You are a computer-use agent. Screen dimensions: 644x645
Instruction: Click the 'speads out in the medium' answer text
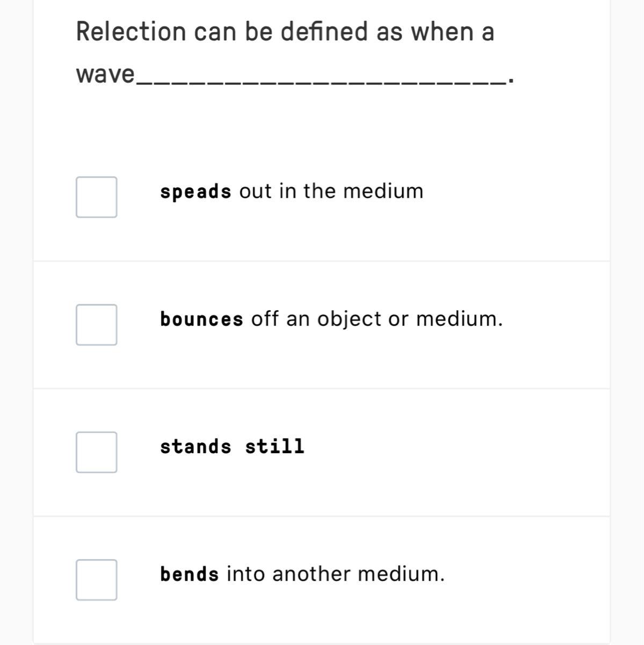[292, 191]
